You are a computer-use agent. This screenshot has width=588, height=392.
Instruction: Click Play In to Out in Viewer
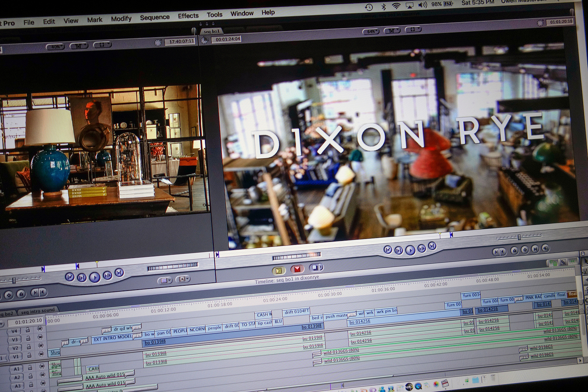tap(81, 278)
